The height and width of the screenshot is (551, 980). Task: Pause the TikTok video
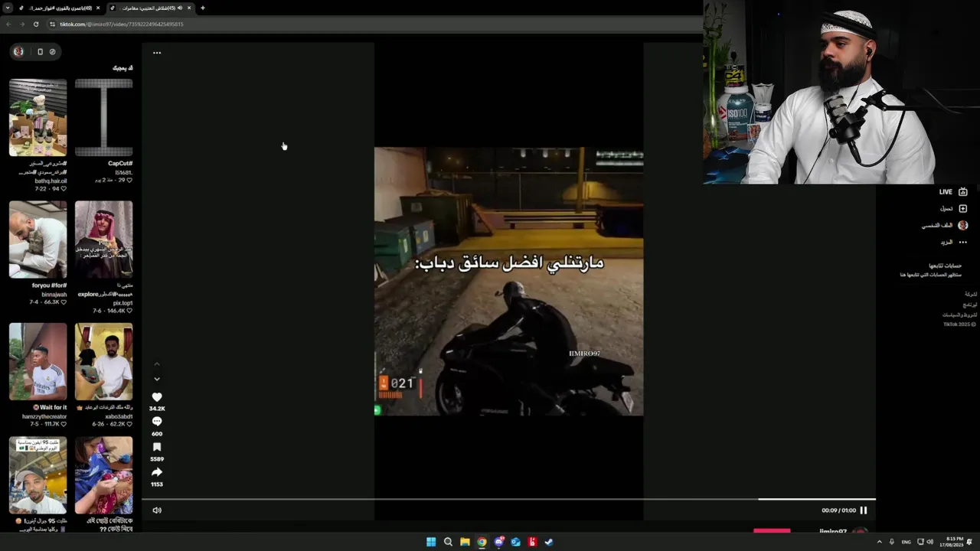864,510
